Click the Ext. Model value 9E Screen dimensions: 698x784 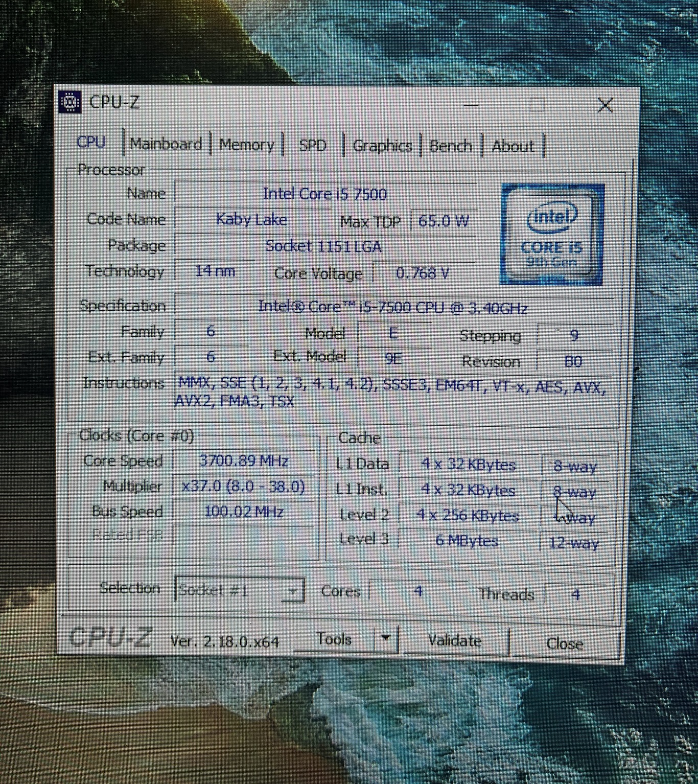(393, 359)
